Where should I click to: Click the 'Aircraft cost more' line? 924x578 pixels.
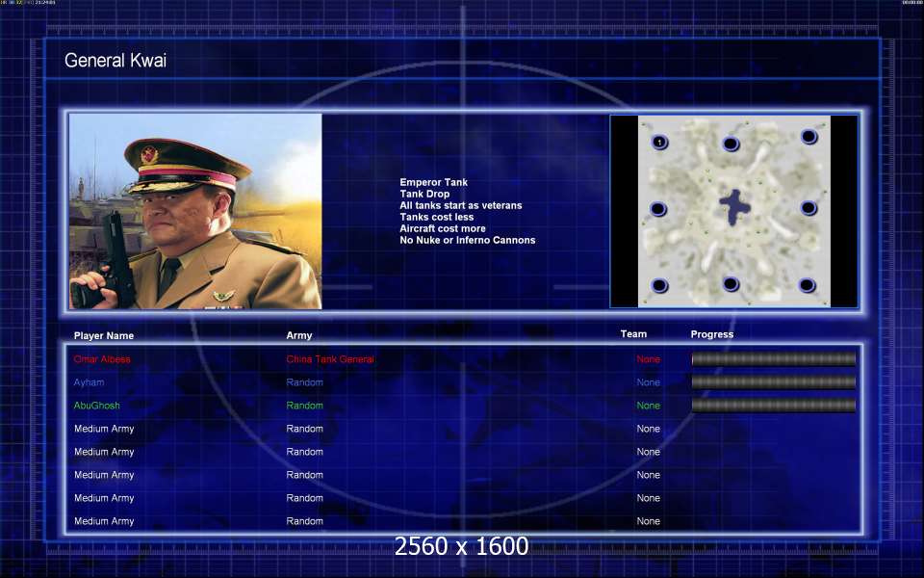pos(443,228)
